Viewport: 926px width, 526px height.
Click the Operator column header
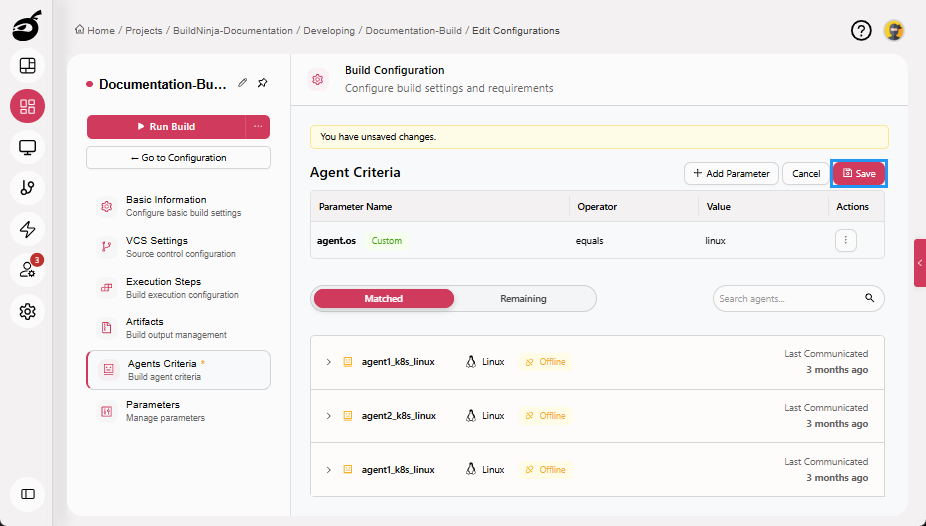597,207
